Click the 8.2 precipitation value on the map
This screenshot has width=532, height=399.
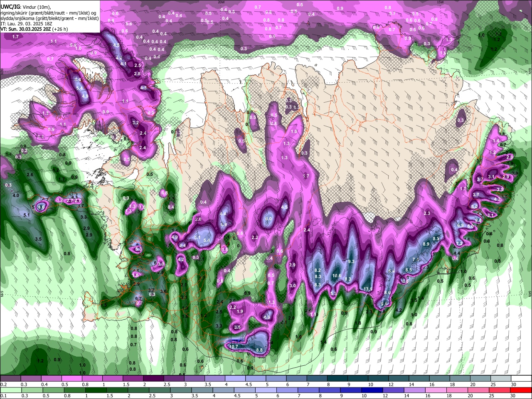pyautogui.click(x=318, y=270)
